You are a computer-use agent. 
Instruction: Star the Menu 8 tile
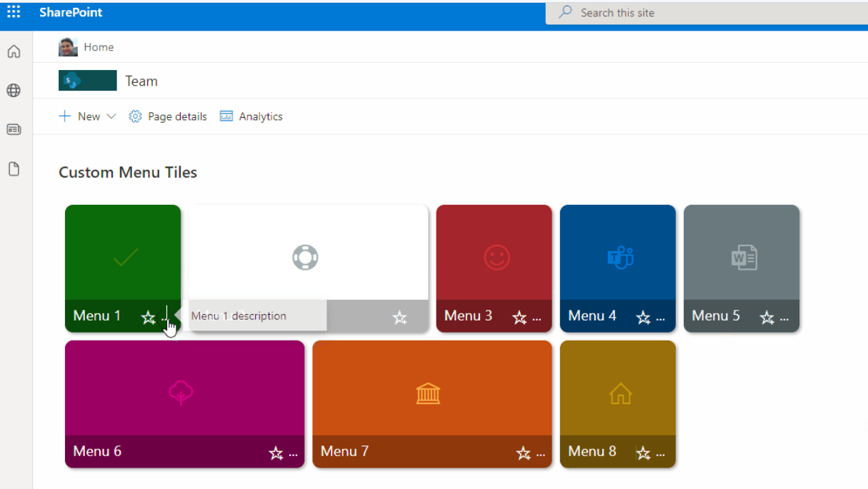tap(641, 453)
